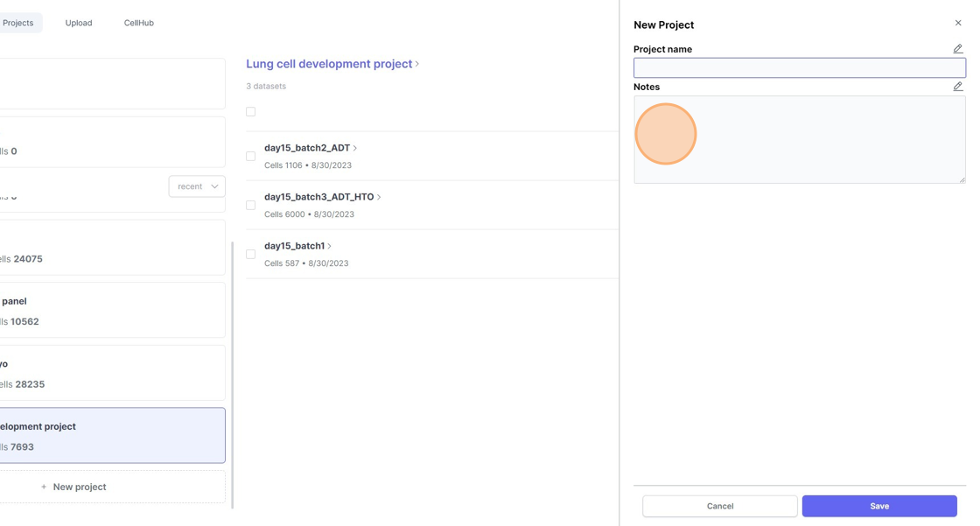Click the chevron next to day15_batch2_ADT
The width and height of the screenshot is (980, 526).
355,149
